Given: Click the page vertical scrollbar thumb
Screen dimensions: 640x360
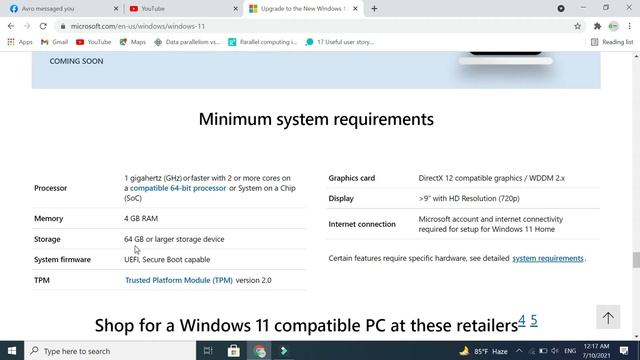Looking at the screenshot, I should click(x=636, y=260).
